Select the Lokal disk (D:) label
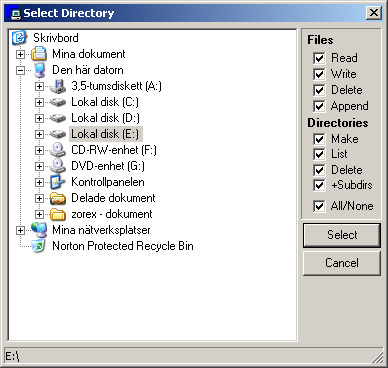Screen dimensions: 388x368 pos(105,118)
